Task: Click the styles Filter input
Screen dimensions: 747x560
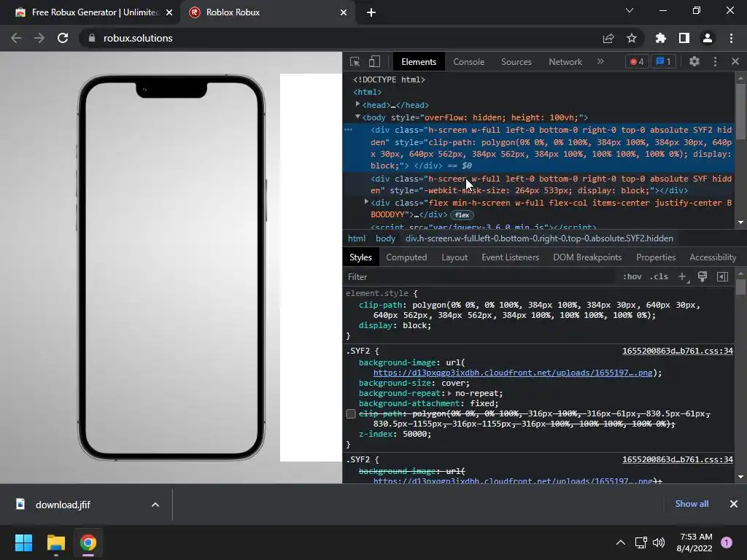Action: pos(479,276)
